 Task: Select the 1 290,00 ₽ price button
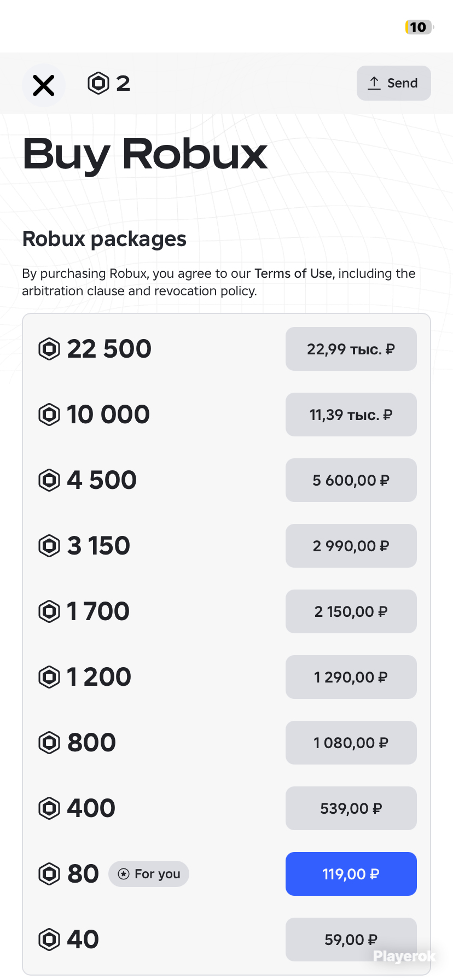[x=351, y=677]
